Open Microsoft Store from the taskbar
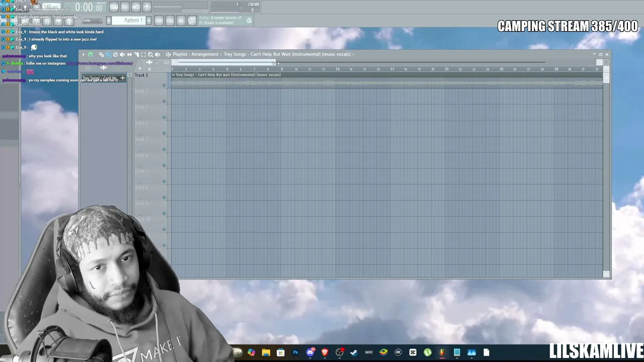Viewport: 644px width, 362px height. pyautogui.click(x=281, y=352)
